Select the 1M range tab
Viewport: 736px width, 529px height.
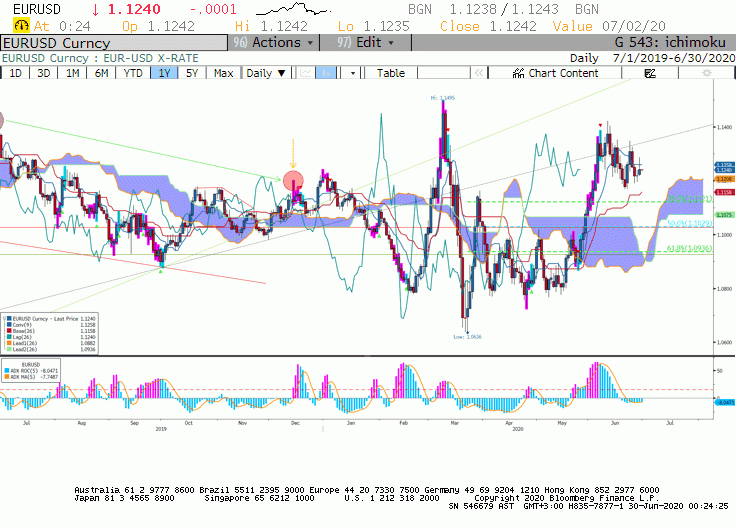pyautogui.click(x=72, y=73)
